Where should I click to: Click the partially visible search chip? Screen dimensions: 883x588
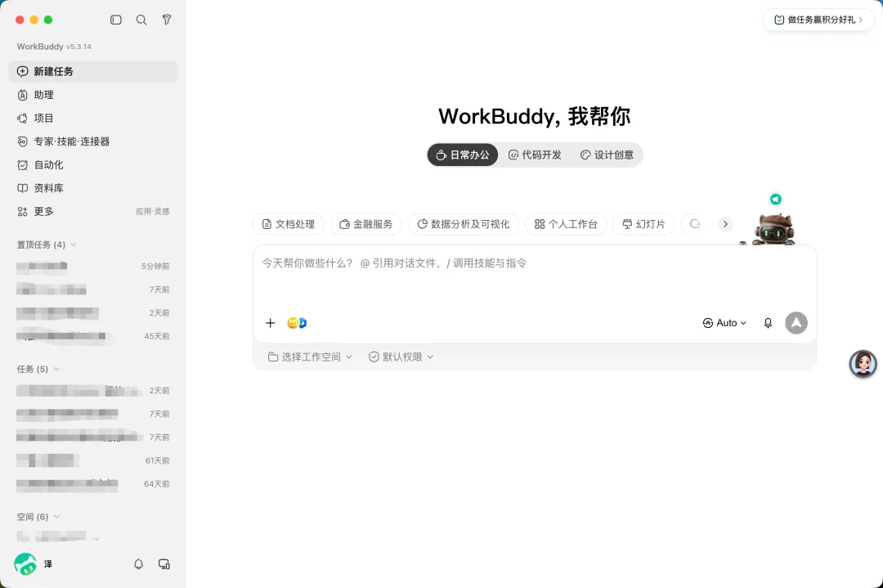(x=695, y=224)
